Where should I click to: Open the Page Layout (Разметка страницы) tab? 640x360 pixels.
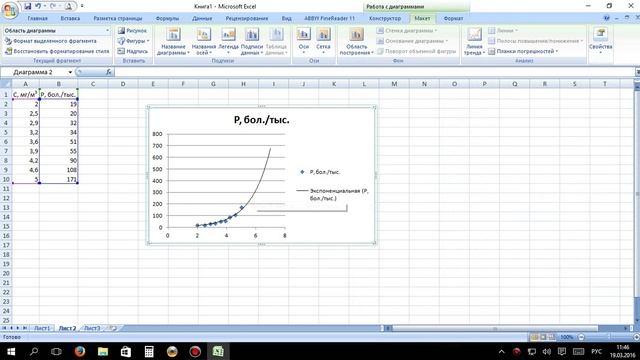click(118, 18)
